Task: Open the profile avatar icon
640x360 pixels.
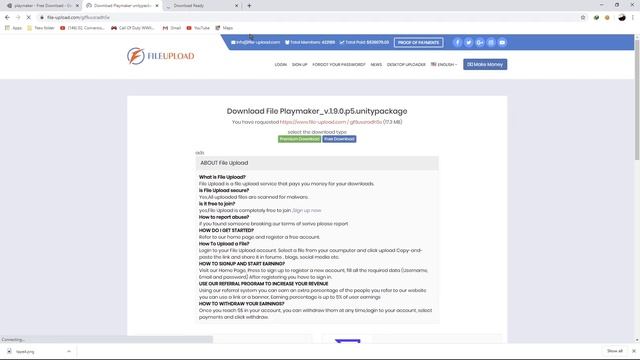Action: coord(622,18)
